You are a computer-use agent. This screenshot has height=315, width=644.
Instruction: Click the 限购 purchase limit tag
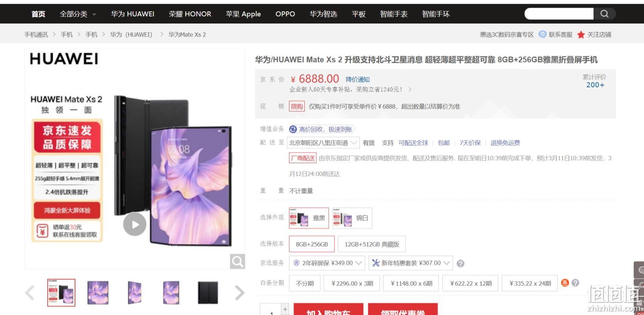pyautogui.click(x=297, y=107)
